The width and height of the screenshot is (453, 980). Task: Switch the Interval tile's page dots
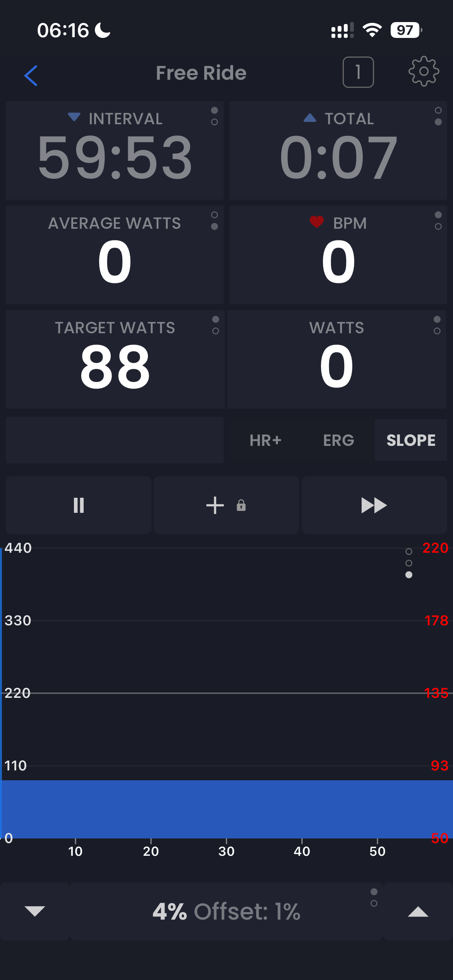click(214, 116)
